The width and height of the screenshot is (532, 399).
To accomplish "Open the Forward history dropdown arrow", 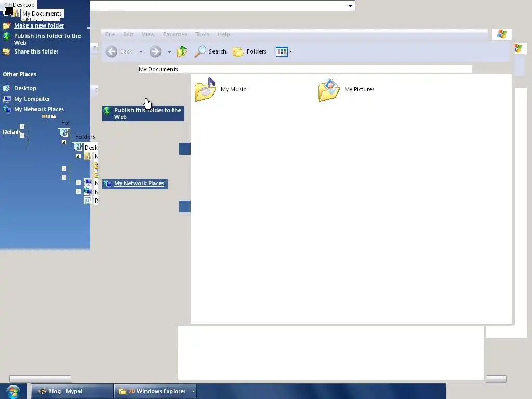I will 169,52.
